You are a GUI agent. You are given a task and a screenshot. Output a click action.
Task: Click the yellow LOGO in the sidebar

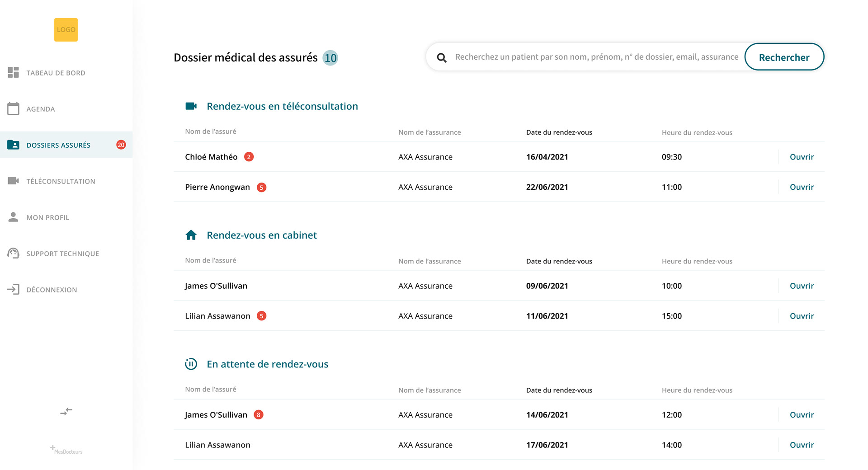coord(66,30)
